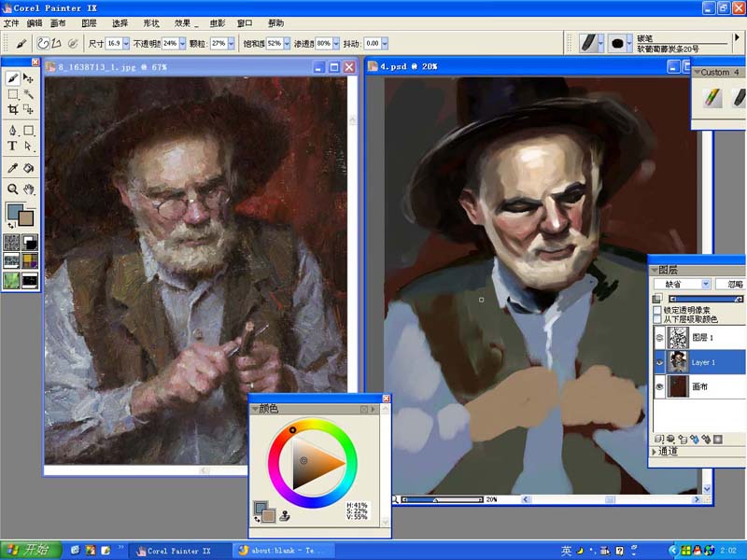Open the look selector with green leaf
The width and height of the screenshot is (747, 560).
coord(12,280)
